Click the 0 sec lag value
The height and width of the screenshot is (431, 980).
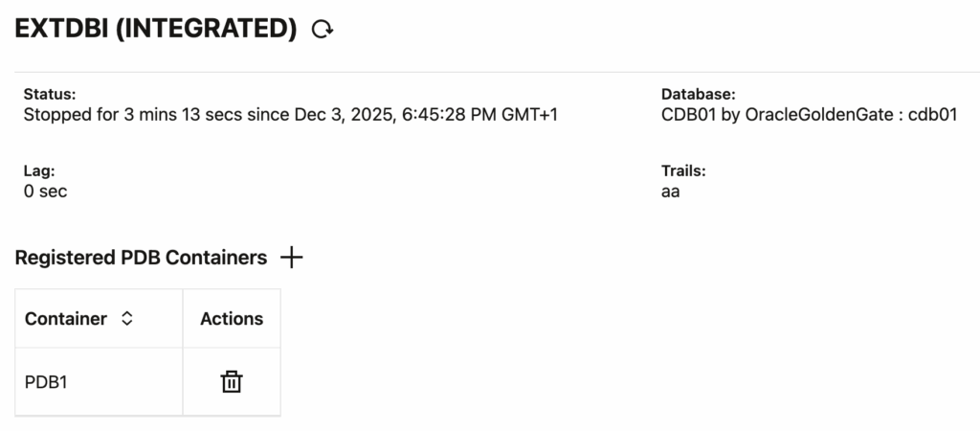(45, 191)
